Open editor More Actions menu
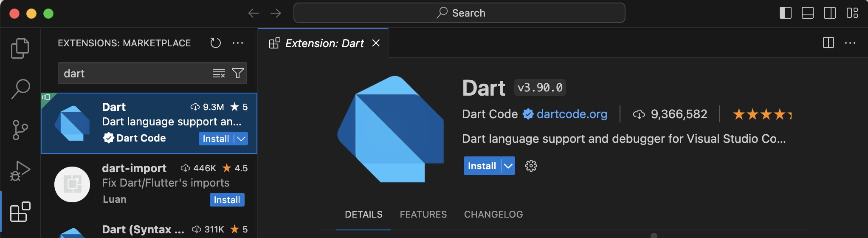The height and width of the screenshot is (238, 868). click(x=850, y=43)
